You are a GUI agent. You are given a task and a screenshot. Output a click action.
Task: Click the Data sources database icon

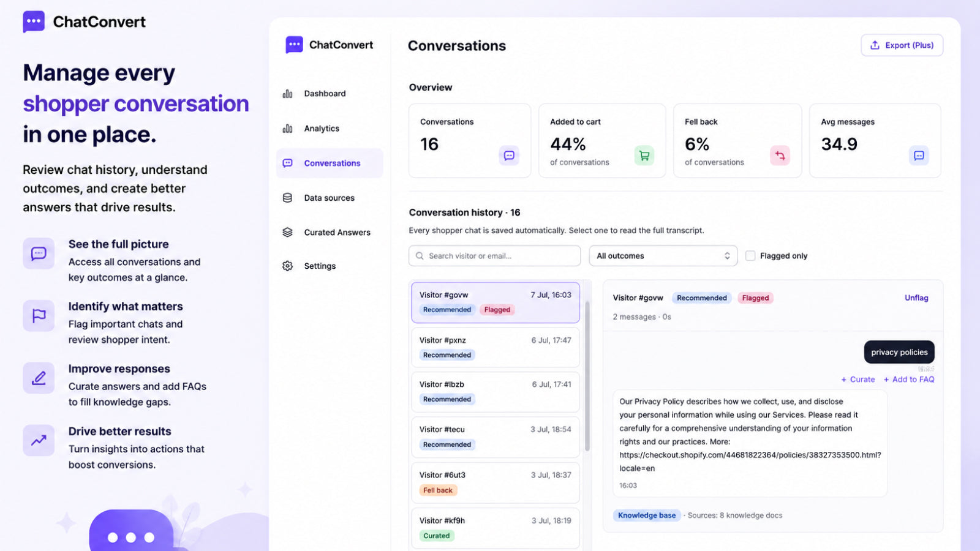[x=287, y=198]
